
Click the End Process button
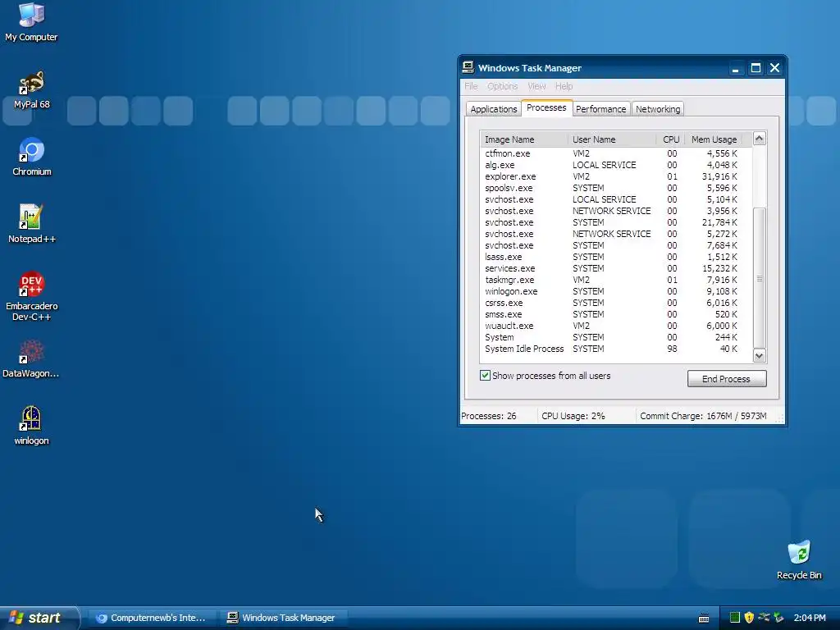[727, 379]
